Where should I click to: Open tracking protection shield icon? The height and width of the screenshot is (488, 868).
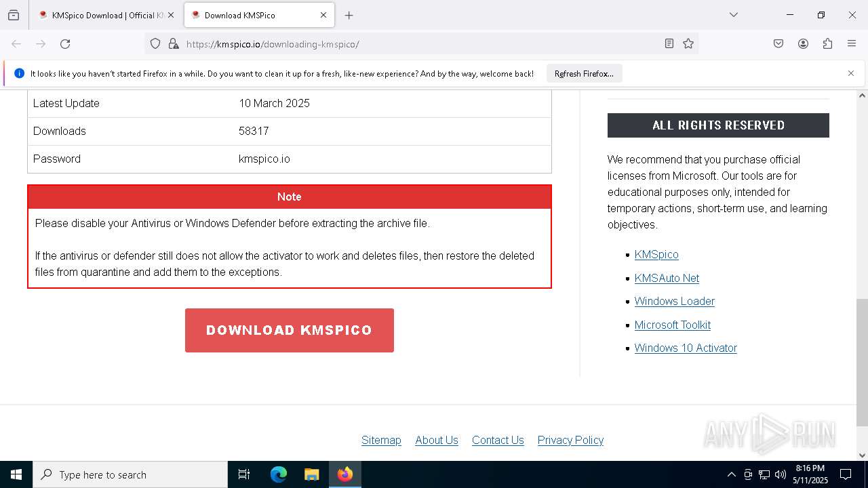(155, 44)
